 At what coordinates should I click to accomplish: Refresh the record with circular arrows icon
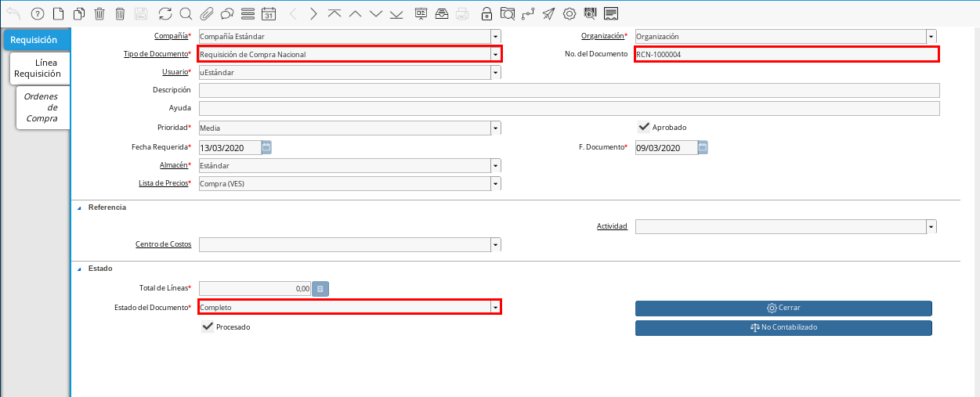tap(165, 13)
